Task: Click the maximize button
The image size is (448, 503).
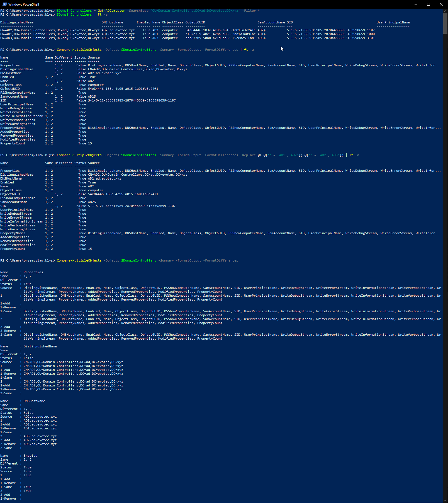Action: (x=428, y=4)
